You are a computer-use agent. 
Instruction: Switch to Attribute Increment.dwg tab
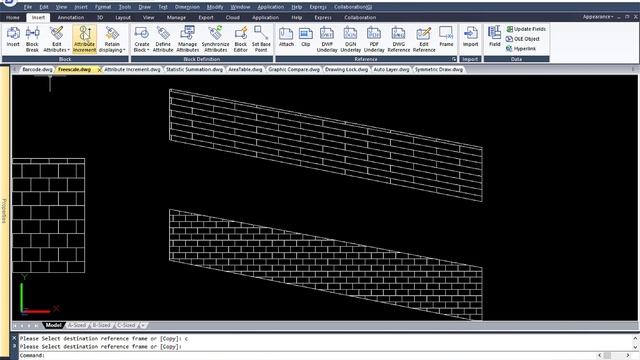pyautogui.click(x=132, y=69)
